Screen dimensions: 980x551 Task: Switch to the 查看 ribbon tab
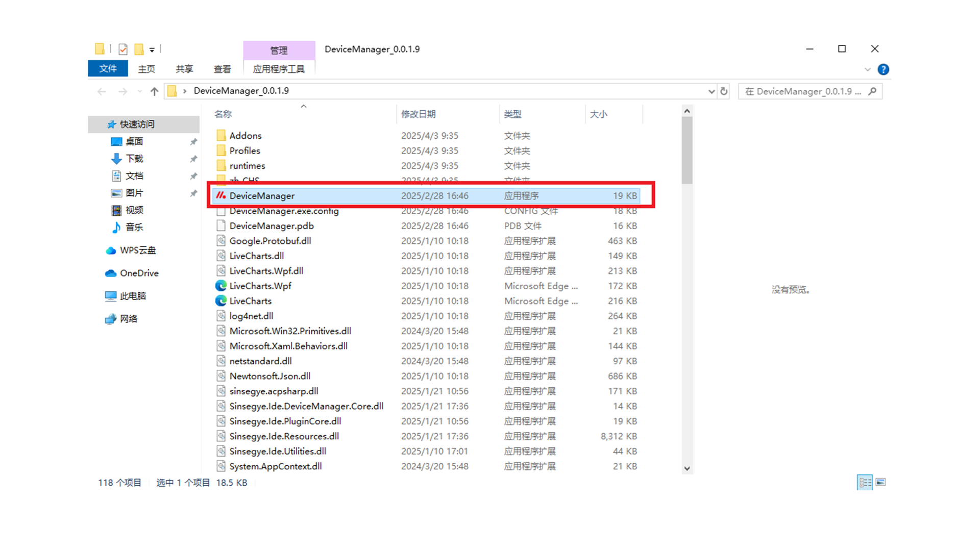pyautogui.click(x=222, y=69)
